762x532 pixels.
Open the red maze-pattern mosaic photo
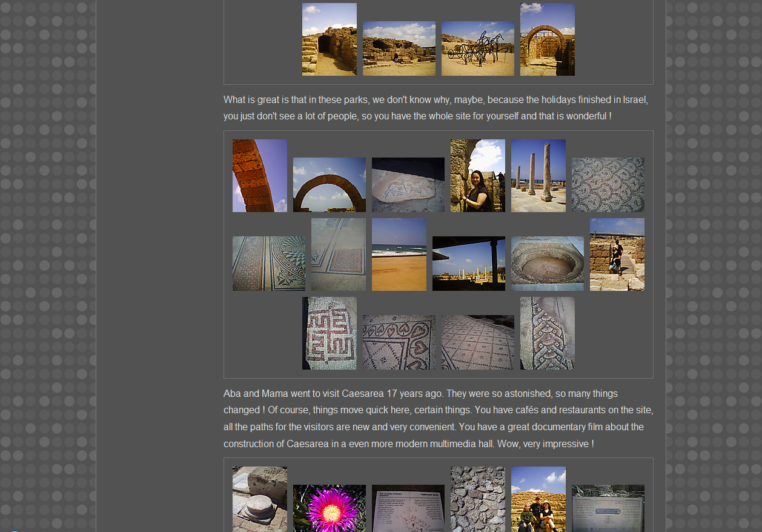coord(329,333)
